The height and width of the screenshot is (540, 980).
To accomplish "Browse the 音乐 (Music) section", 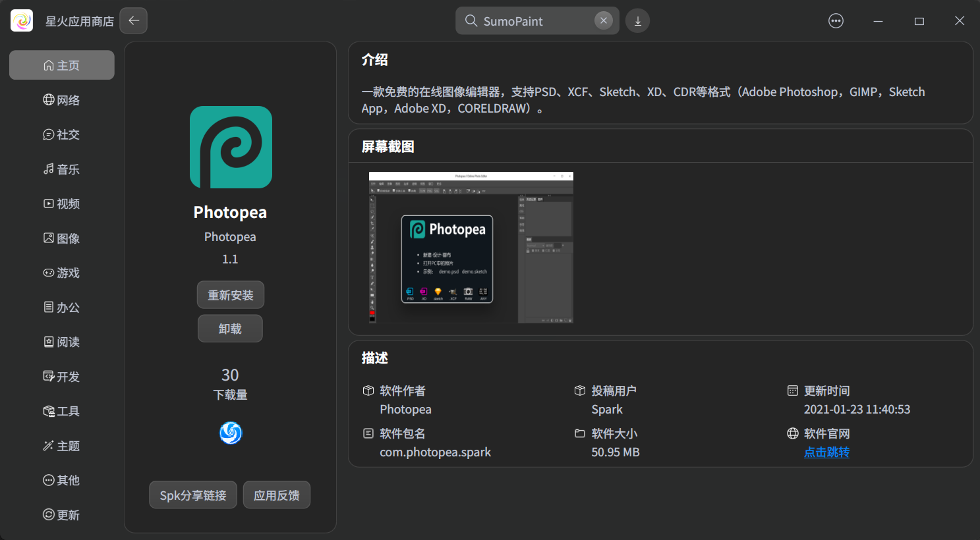I will click(x=61, y=169).
